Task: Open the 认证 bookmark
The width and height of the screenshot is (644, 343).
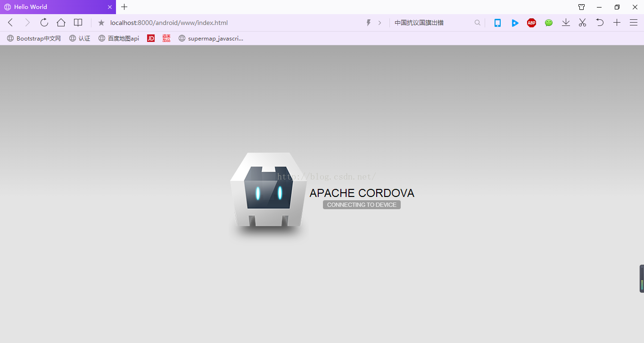Action: (x=80, y=39)
